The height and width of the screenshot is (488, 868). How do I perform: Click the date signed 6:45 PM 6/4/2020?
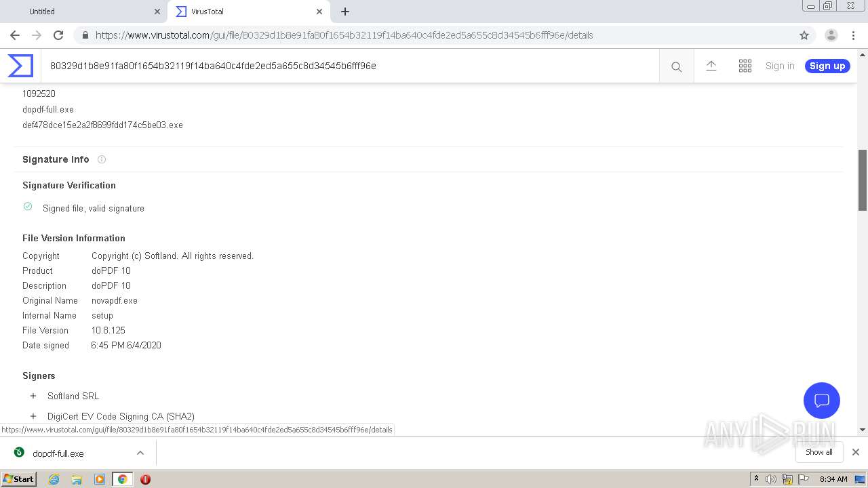[126, 345]
